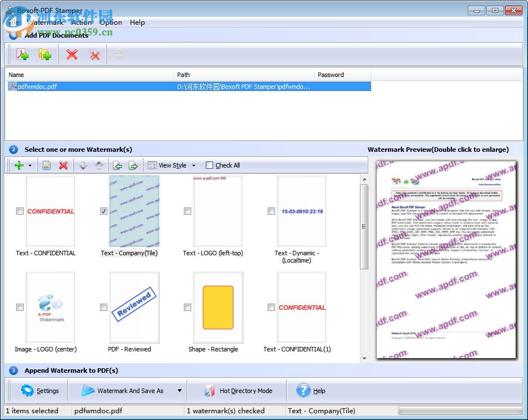Click the View Style icon
This screenshot has height=420, width=528.
pyautogui.click(x=152, y=165)
